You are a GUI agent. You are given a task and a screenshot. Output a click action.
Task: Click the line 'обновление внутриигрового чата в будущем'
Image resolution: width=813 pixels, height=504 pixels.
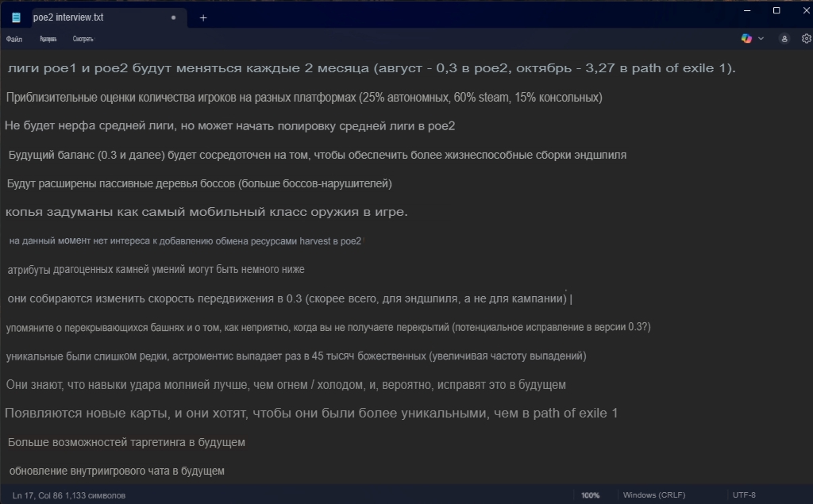[x=117, y=471]
